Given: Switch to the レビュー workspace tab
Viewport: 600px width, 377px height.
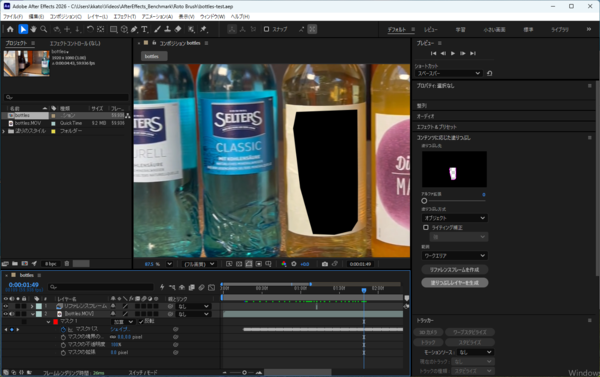Looking at the screenshot, I should coord(430,29).
